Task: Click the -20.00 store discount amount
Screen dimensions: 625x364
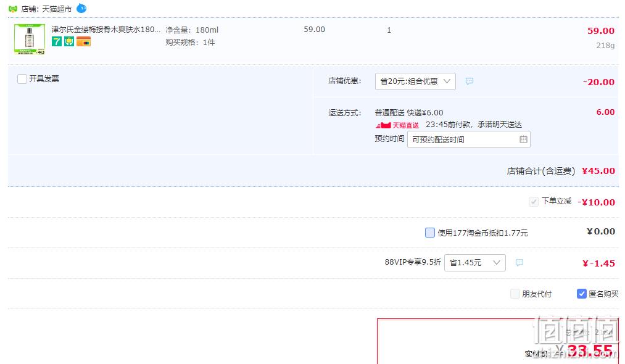Action: 598,82
